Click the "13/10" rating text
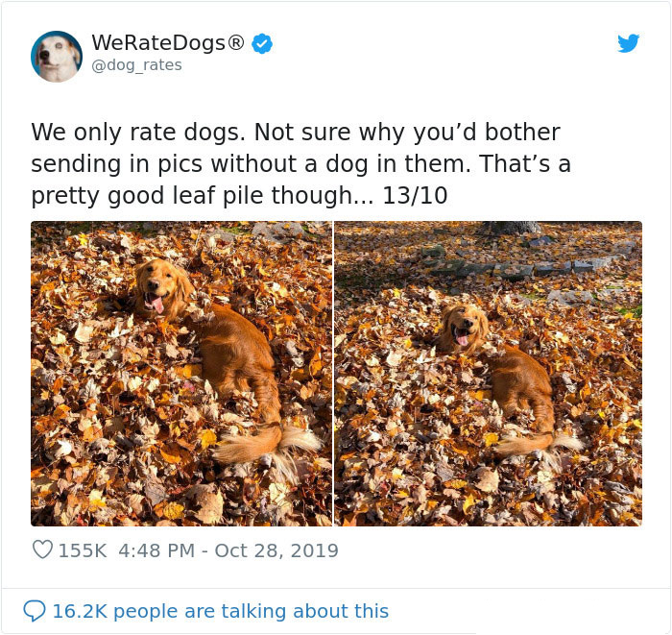This screenshot has width=672, height=635. (415, 196)
